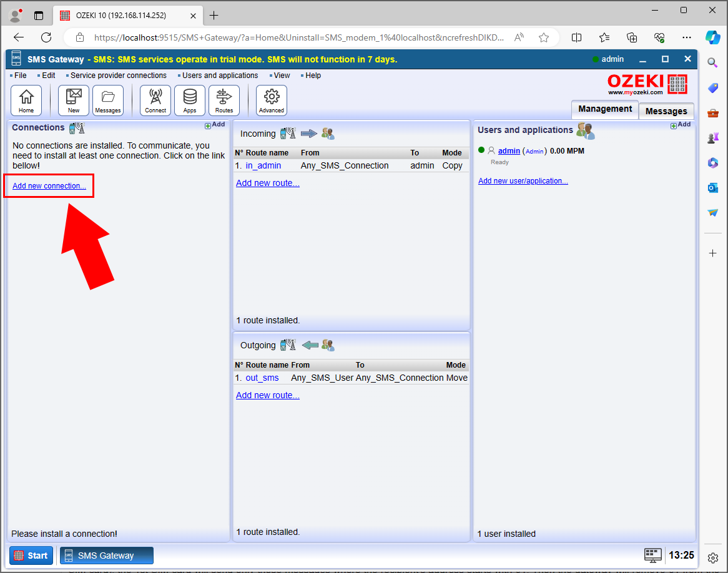Open browser essentials heart icon
728x573 pixels.
click(659, 37)
